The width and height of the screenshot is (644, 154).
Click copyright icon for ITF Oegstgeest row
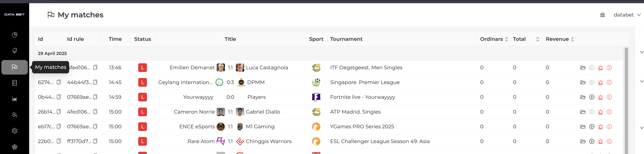click(609, 68)
